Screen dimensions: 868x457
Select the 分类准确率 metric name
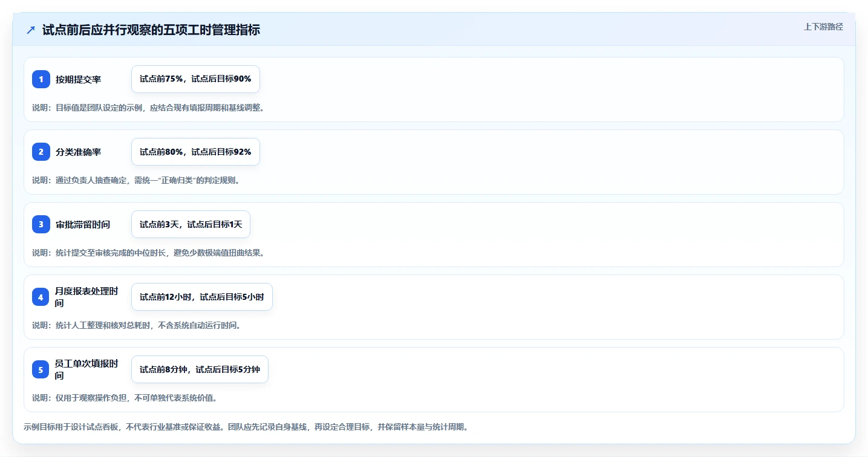(79, 152)
